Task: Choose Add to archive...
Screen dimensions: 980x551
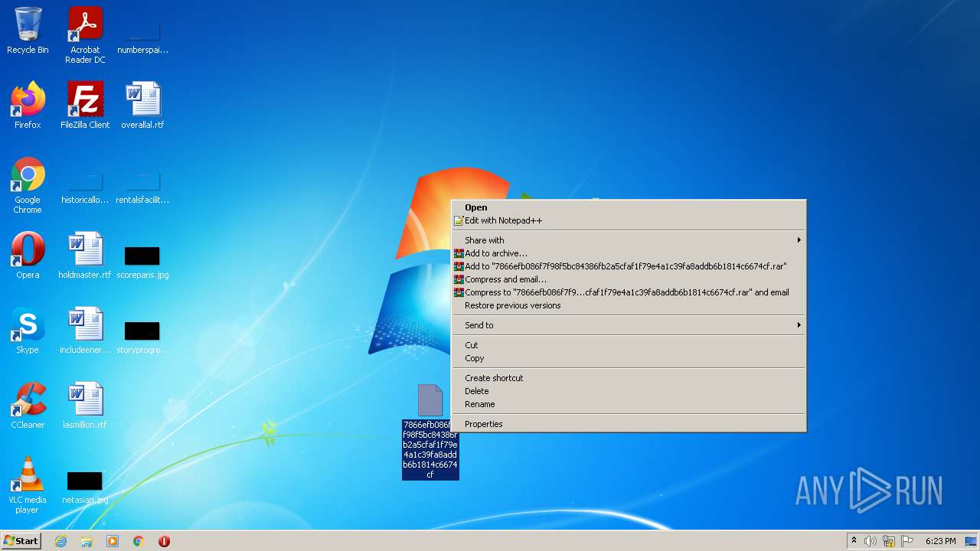Action: pyautogui.click(x=629, y=253)
